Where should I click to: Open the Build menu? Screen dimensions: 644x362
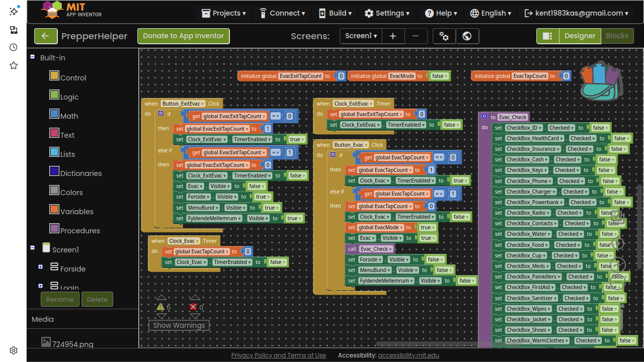click(335, 13)
